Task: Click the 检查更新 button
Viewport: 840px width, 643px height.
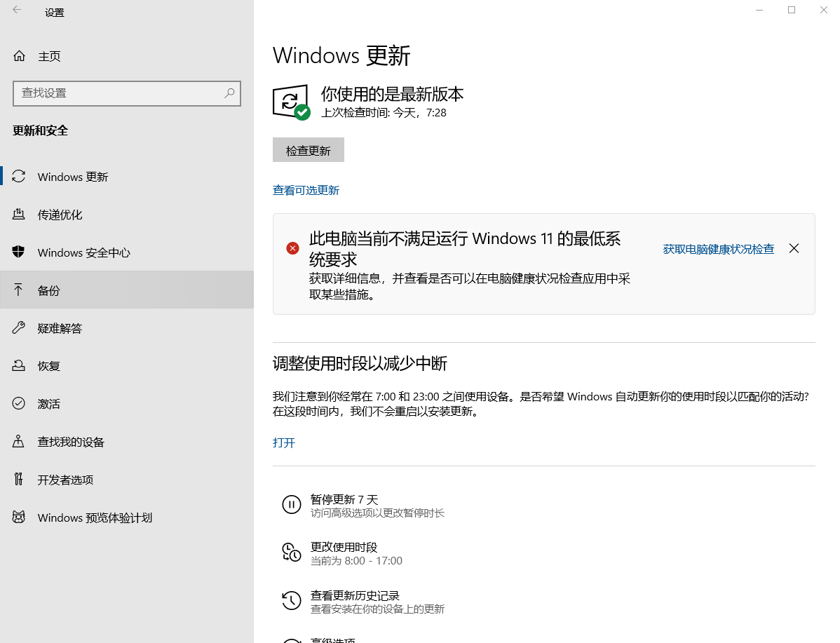Action: click(x=309, y=150)
